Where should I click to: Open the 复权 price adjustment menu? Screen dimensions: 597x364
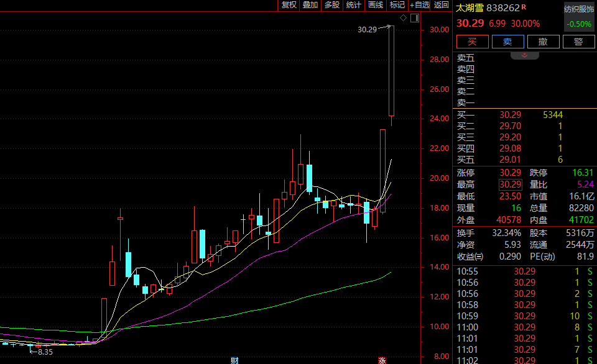pos(289,5)
